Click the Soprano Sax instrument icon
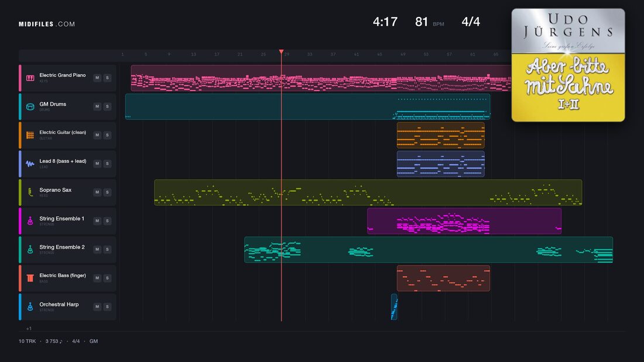 (x=30, y=192)
